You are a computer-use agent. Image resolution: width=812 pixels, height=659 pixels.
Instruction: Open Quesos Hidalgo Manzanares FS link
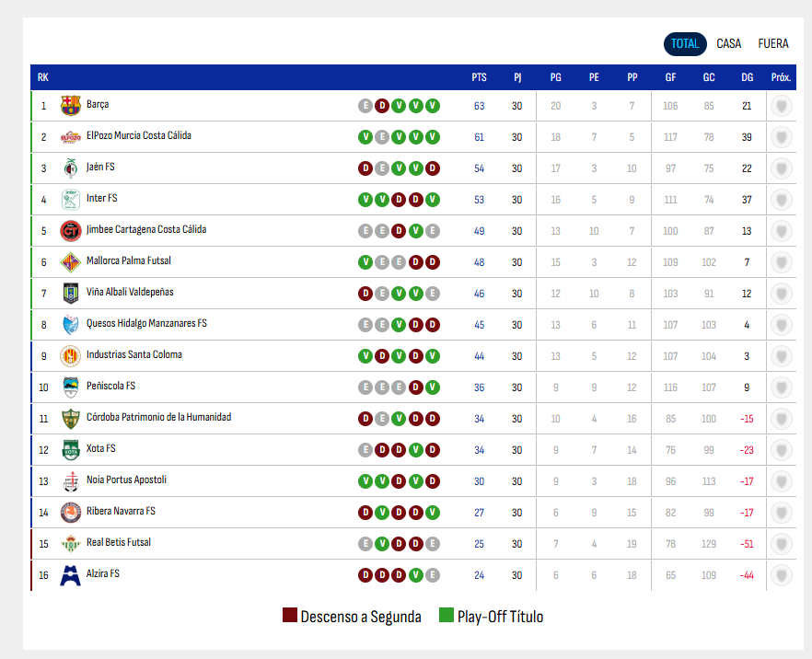146,323
